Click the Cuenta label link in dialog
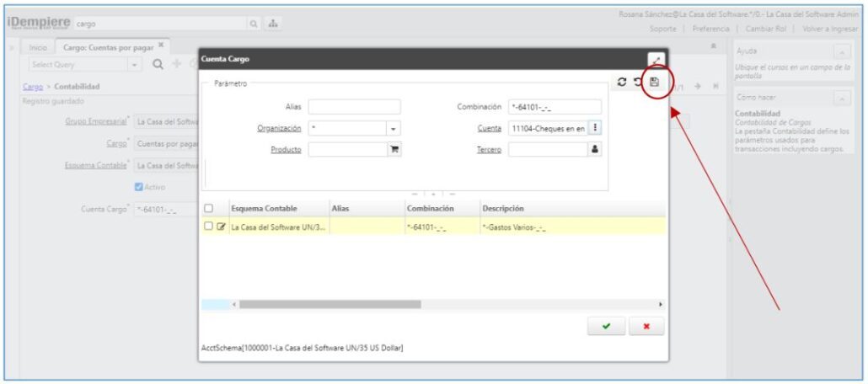 490,128
